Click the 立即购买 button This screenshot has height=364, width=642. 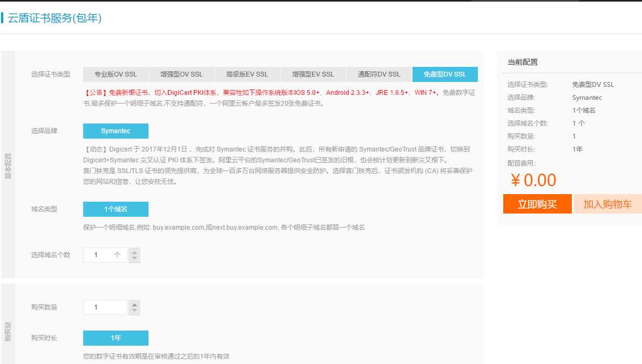(x=537, y=204)
